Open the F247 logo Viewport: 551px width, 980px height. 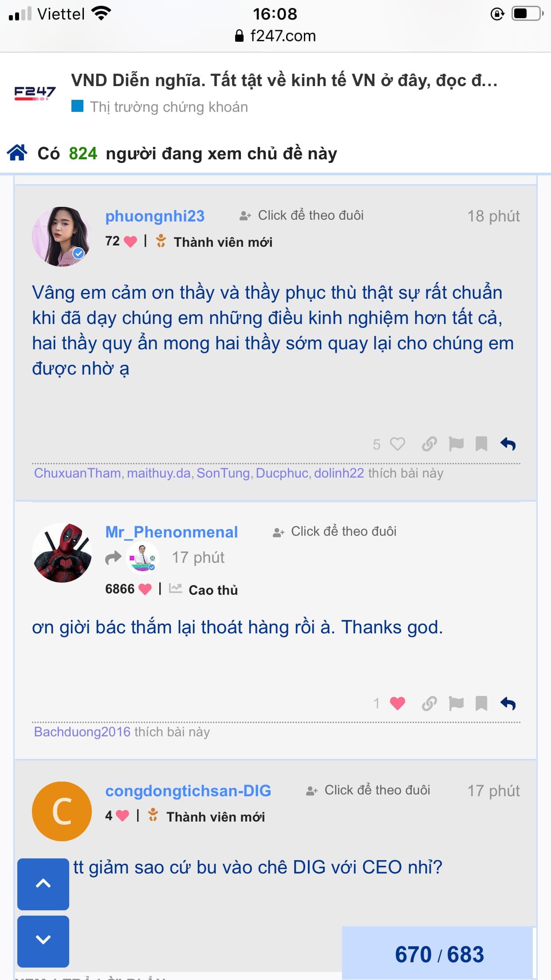[x=35, y=93]
